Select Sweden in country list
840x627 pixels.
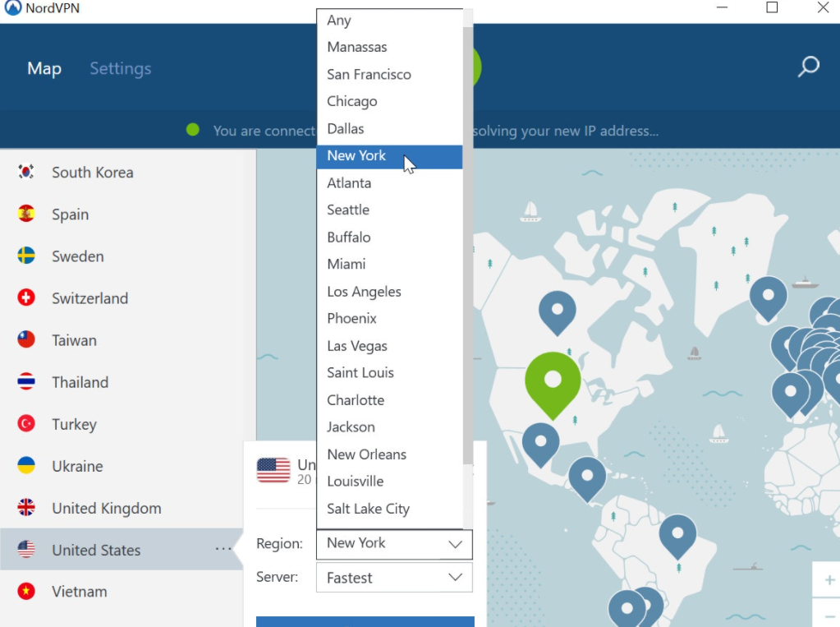click(121, 256)
